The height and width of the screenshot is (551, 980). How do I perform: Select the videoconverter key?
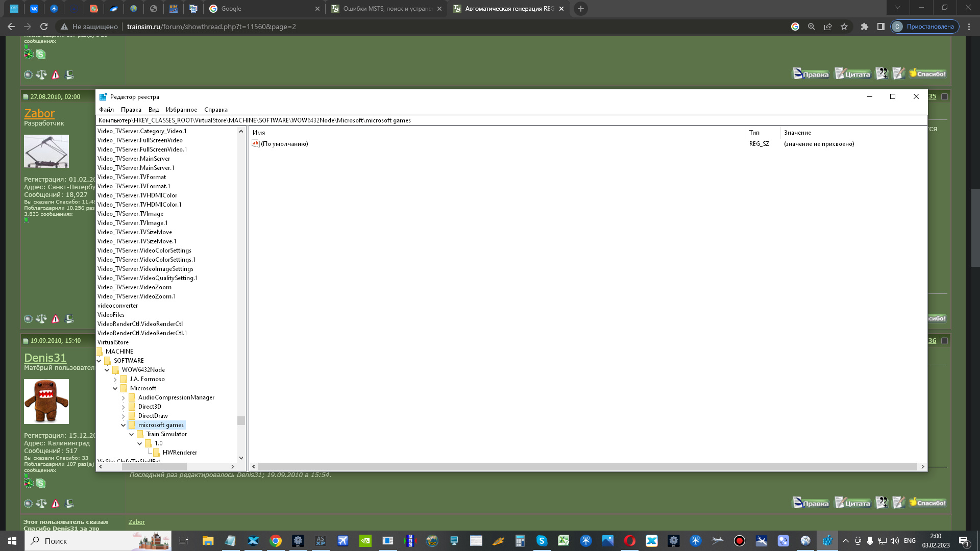click(x=117, y=306)
